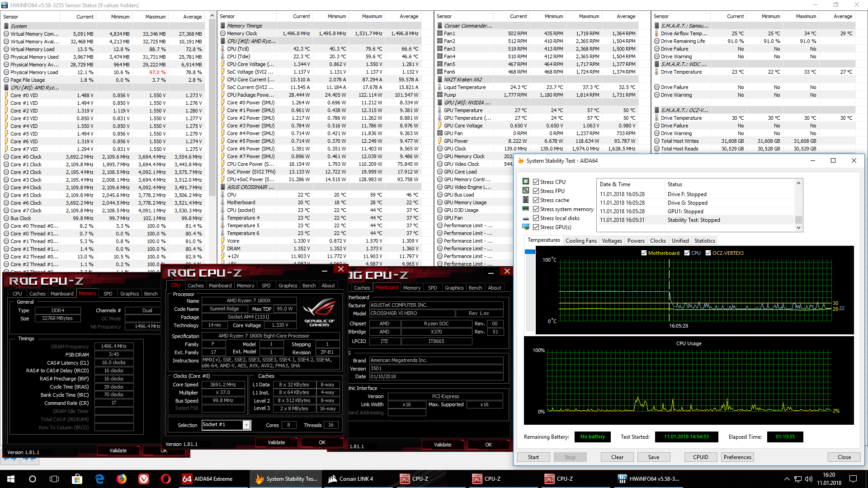Open Firefox from the taskbar
Screen dimensions: 868x488
(x=122, y=479)
